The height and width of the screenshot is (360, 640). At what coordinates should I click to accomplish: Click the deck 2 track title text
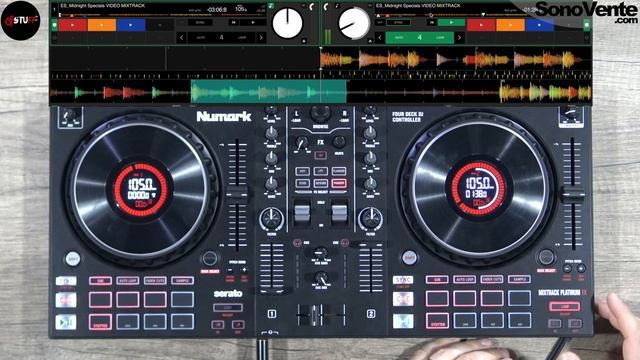pyautogui.click(x=418, y=6)
